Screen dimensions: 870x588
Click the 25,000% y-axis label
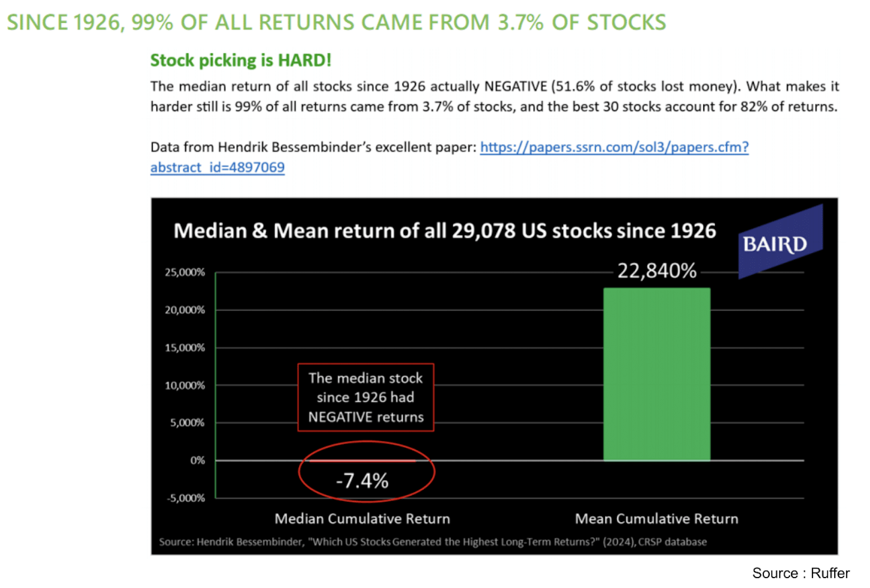pyautogui.click(x=185, y=272)
